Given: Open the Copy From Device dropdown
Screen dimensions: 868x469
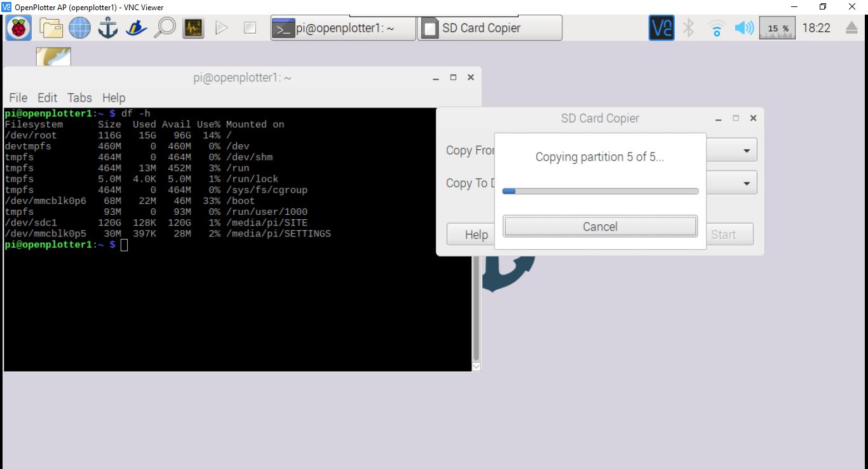Looking at the screenshot, I should (x=745, y=150).
